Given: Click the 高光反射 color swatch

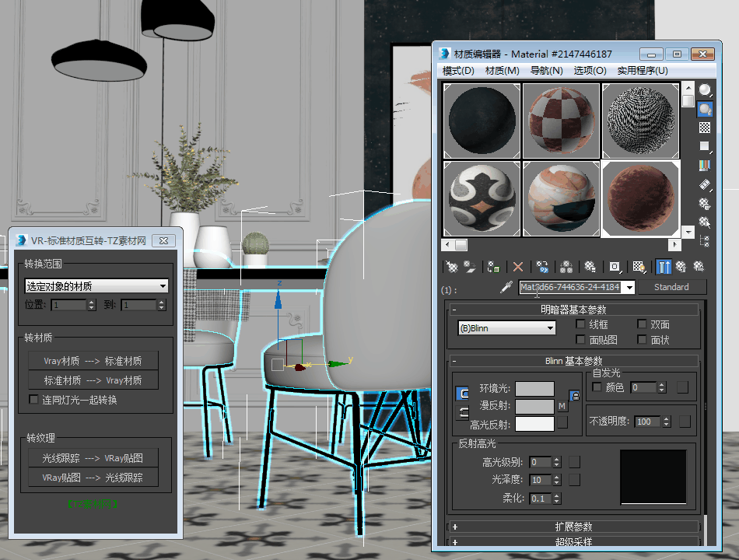Looking at the screenshot, I should (534, 424).
